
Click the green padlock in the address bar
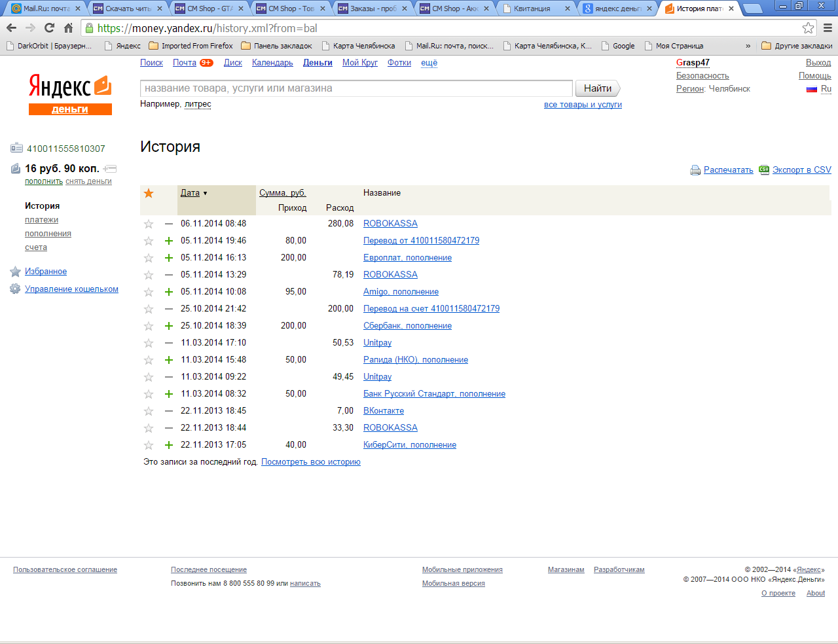[89, 28]
